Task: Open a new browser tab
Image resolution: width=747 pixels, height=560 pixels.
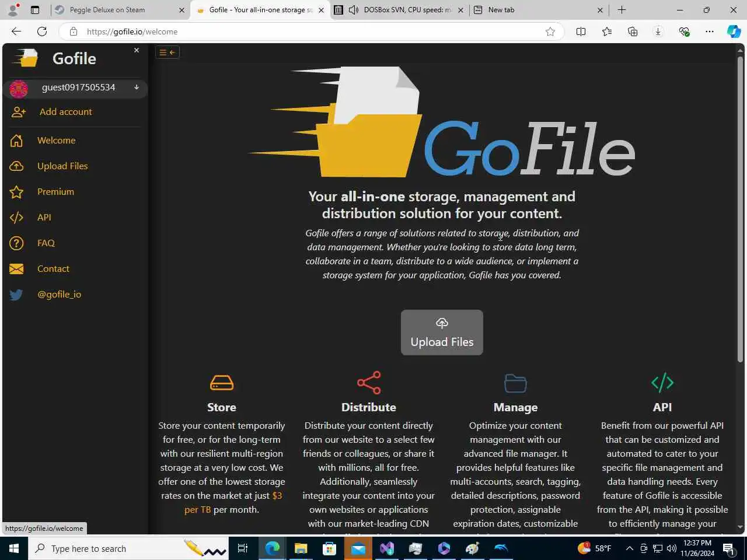Action: [x=622, y=10]
